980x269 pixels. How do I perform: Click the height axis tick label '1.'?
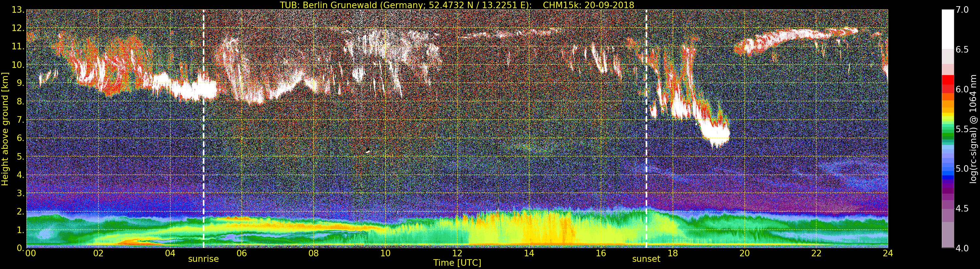[20, 229]
